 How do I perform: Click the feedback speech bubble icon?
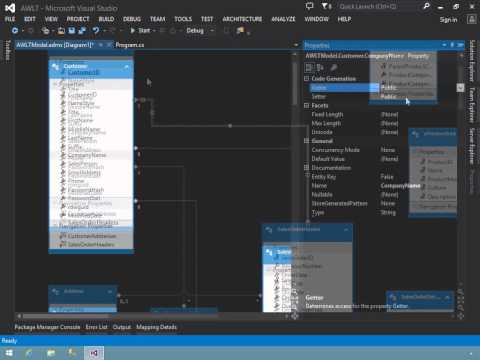[310, 6]
